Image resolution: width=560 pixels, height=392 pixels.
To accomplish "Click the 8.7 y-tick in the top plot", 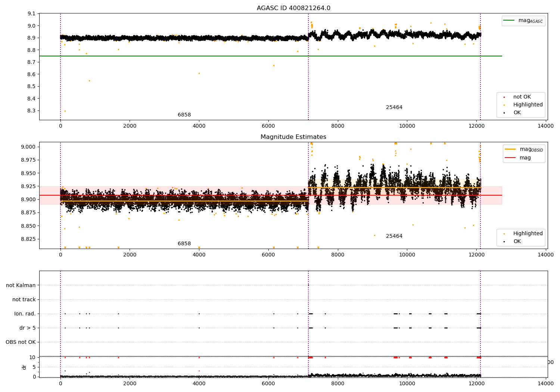I will click(32, 62).
